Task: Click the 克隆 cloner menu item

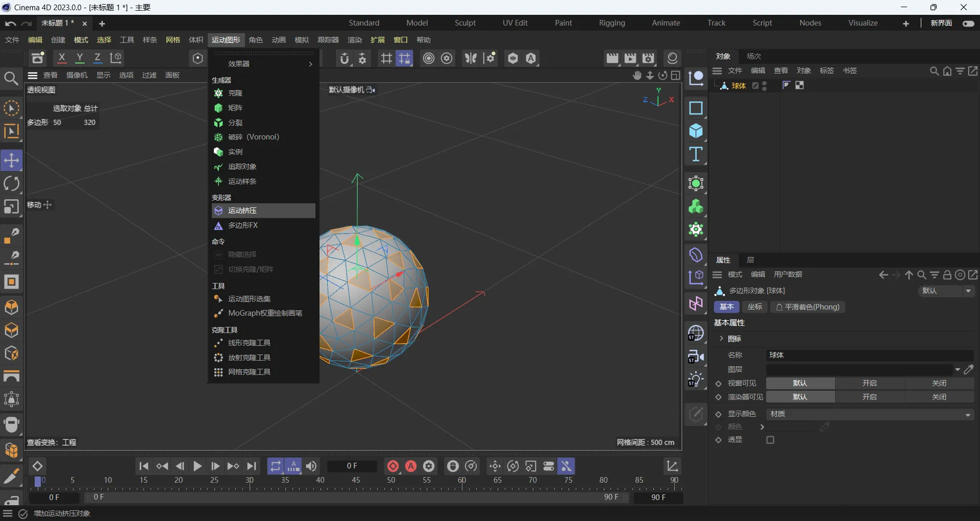Action: (235, 93)
